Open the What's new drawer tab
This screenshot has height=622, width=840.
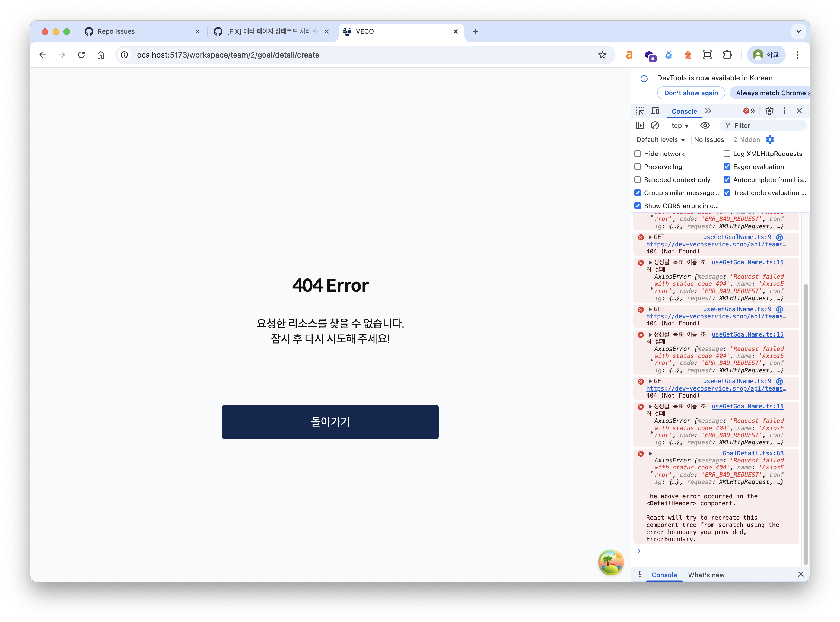(x=706, y=575)
